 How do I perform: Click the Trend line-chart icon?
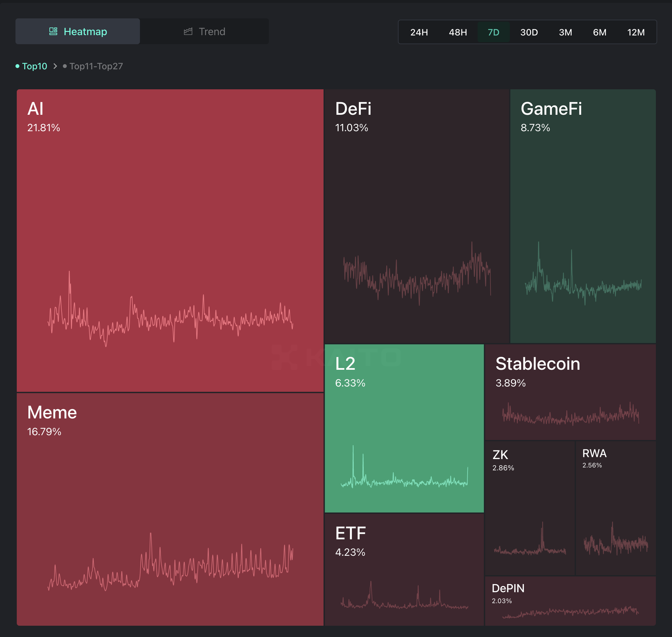point(189,31)
